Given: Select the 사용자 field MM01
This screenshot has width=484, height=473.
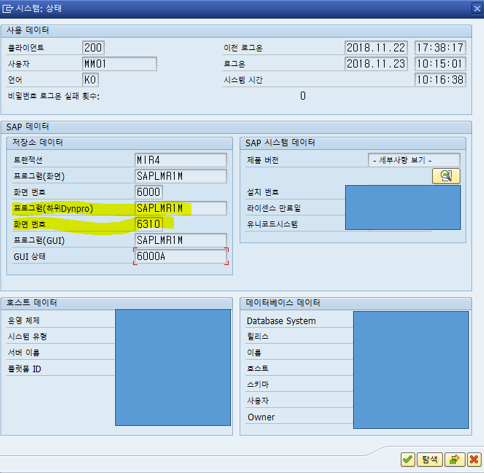Looking at the screenshot, I should 119,64.
